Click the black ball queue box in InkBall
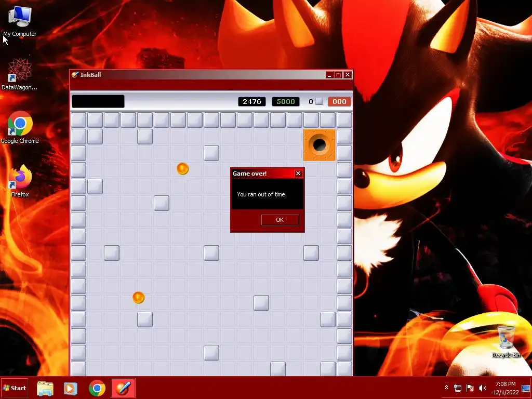 (98, 101)
